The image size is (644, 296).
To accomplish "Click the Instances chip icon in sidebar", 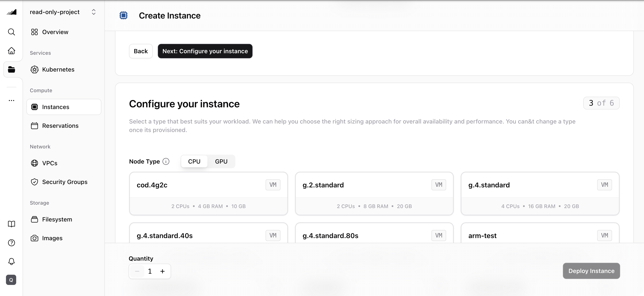I will click(34, 107).
